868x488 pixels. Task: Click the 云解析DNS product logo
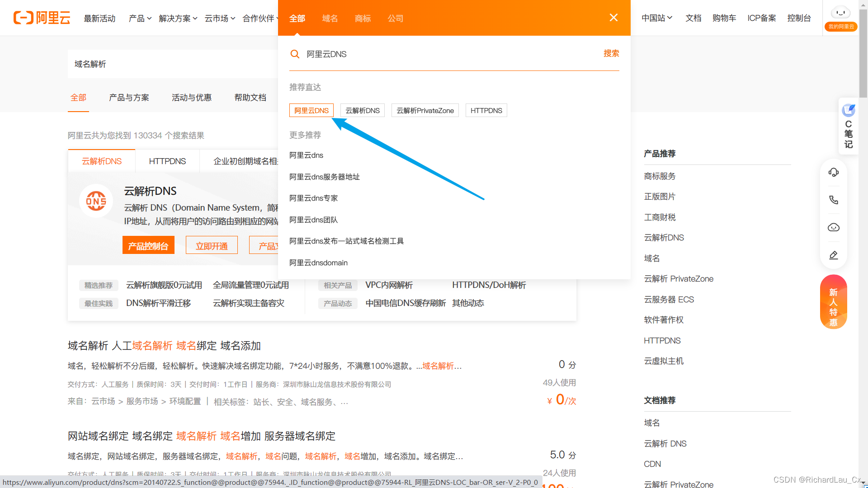coord(96,201)
